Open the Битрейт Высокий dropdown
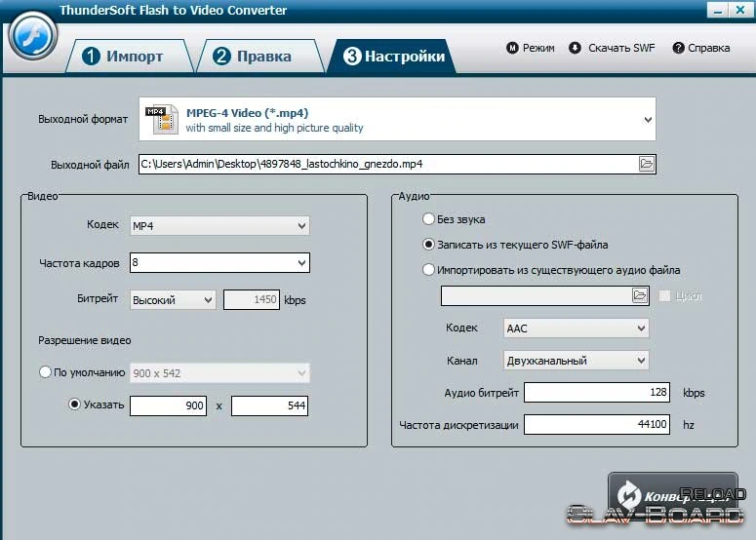Image resolution: width=756 pixels, height=540 pixels. tap(173, 299)
